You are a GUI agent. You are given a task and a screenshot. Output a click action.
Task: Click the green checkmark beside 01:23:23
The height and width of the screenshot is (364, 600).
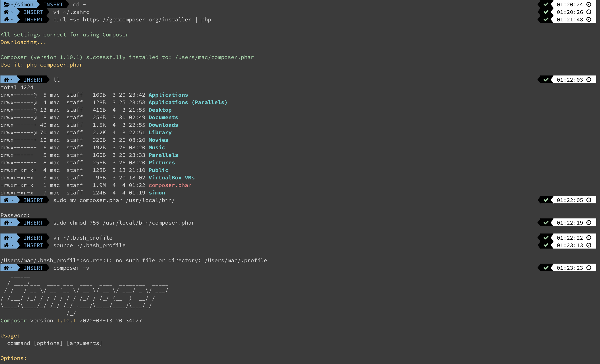click(x=546, y=268)
